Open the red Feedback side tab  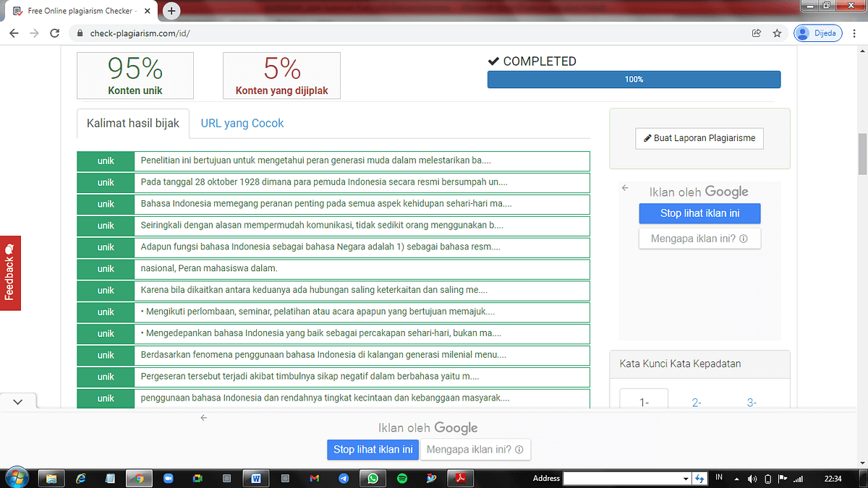[10, 273]
